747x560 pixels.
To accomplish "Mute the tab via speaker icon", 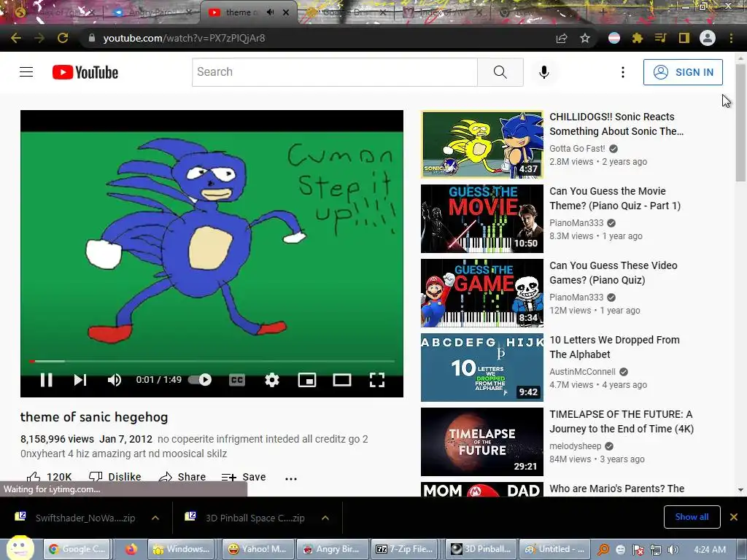I will tap(270, 12).
